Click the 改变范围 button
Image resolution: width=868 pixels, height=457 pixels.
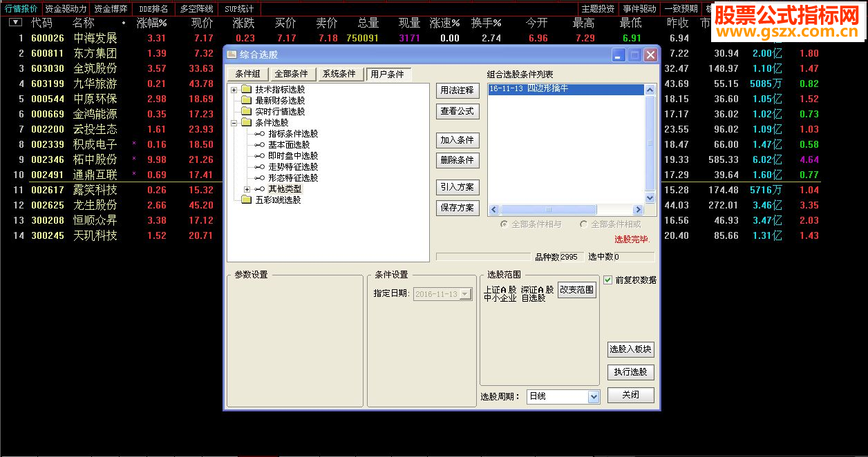(x=577, y=290)
